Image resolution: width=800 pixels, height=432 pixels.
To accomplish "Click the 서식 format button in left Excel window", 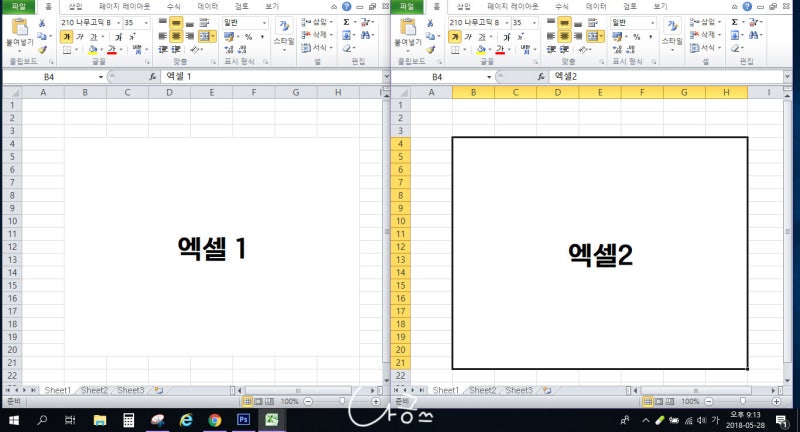I will tap(317, 47).
